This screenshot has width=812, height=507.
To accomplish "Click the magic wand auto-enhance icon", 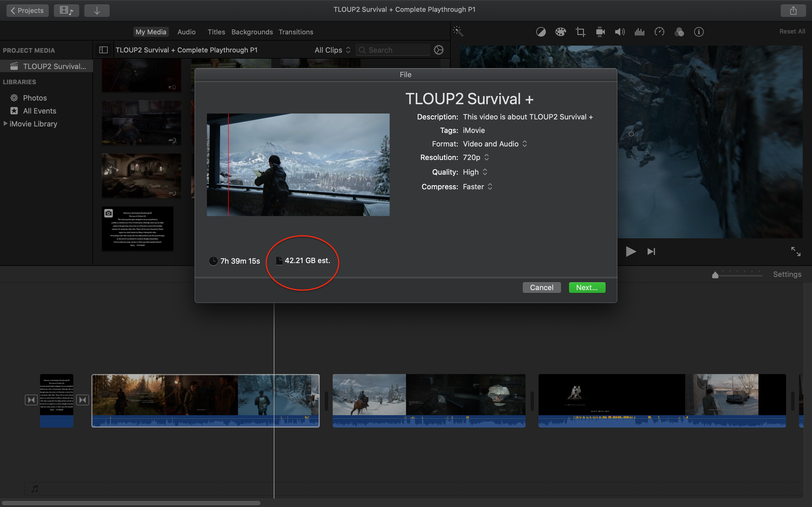I will tap(458, 32).
